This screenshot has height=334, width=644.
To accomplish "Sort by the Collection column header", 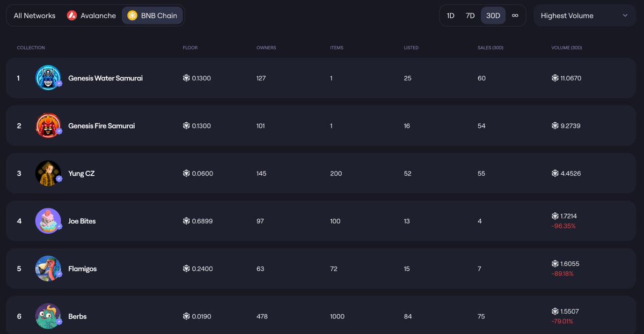I will point(31,48).
